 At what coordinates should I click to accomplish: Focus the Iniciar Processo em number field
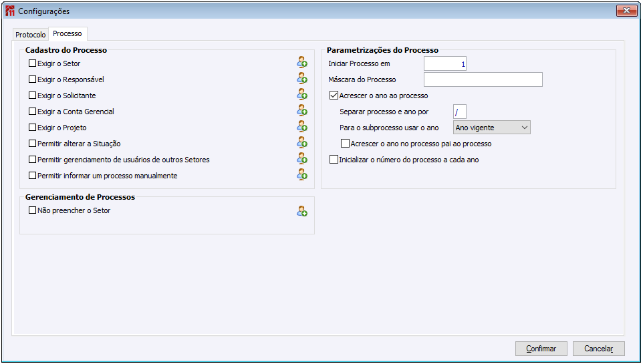445,63
